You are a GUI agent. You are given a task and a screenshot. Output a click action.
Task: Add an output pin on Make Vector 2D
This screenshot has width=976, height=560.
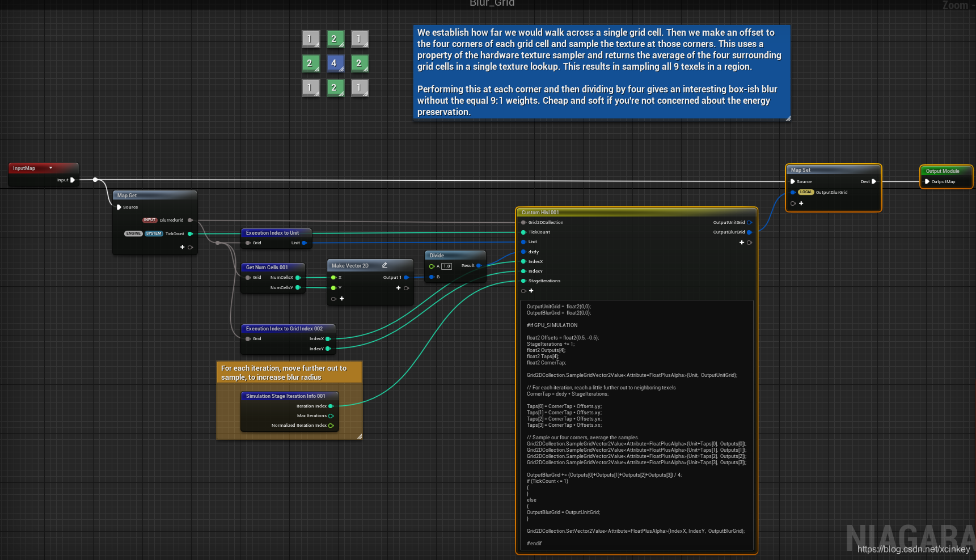(x=399, y=288)
